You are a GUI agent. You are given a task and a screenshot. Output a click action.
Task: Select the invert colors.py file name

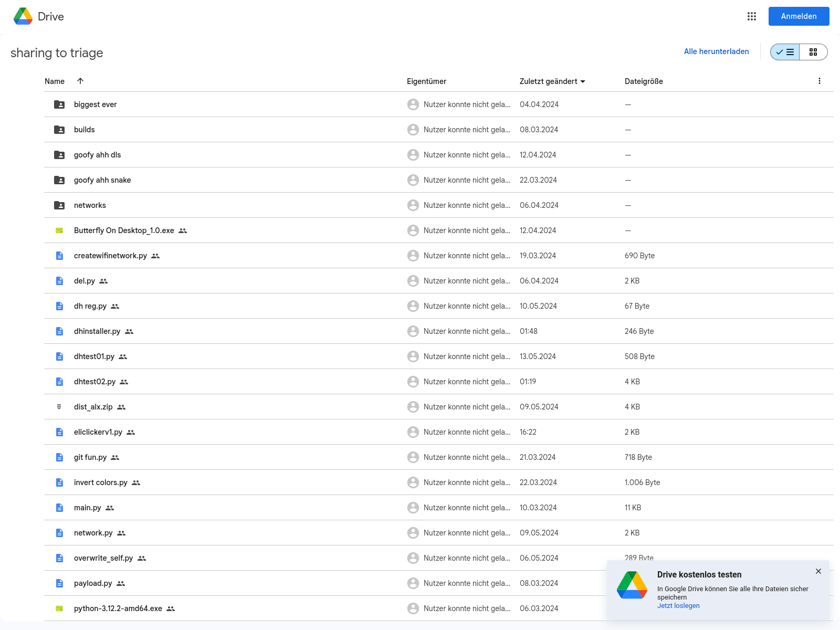click(x=101, y=482)
